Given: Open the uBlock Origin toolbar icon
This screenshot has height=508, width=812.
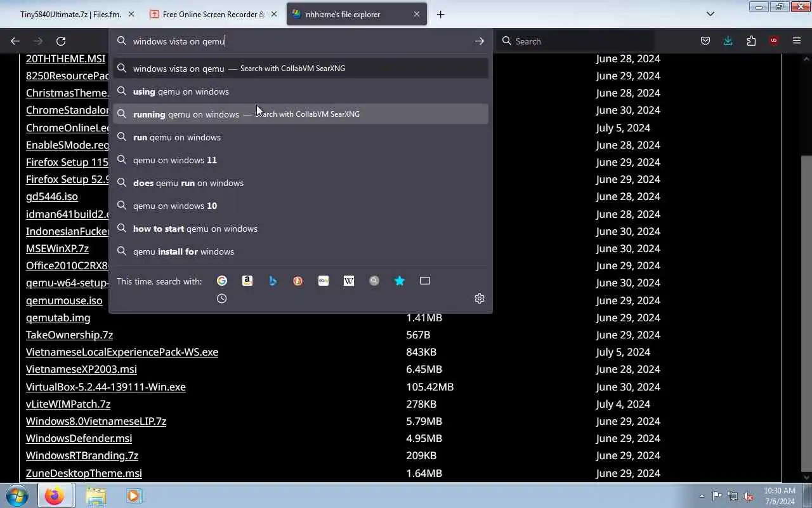Looking at the screenshot, I should click(774, 41).
